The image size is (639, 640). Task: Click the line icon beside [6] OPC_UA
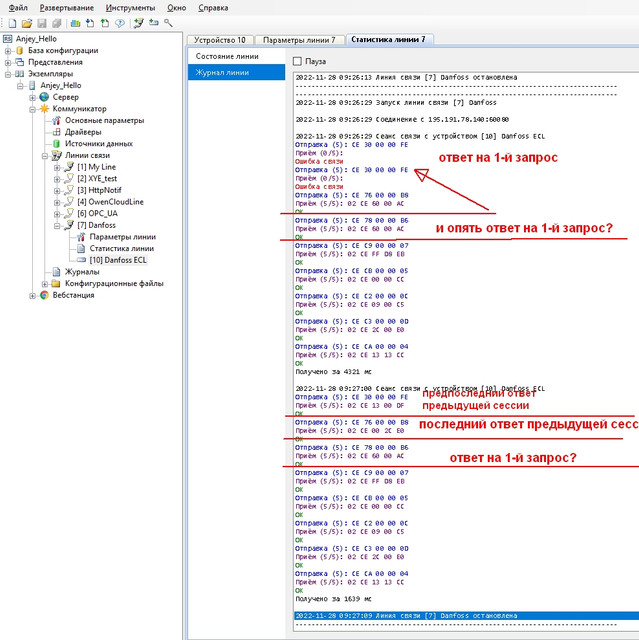point(69,213)
